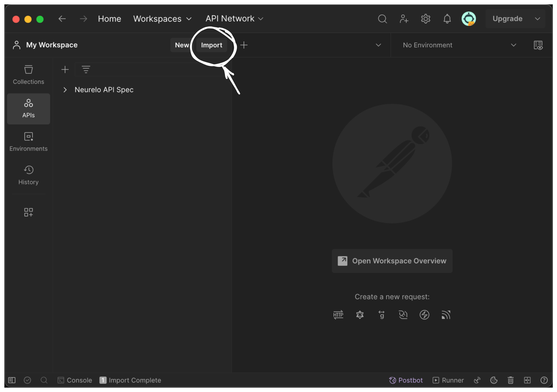Expand the Neurelo API Spec tree item
Viewport: 557px width, 392px height.
pos(65,90)
